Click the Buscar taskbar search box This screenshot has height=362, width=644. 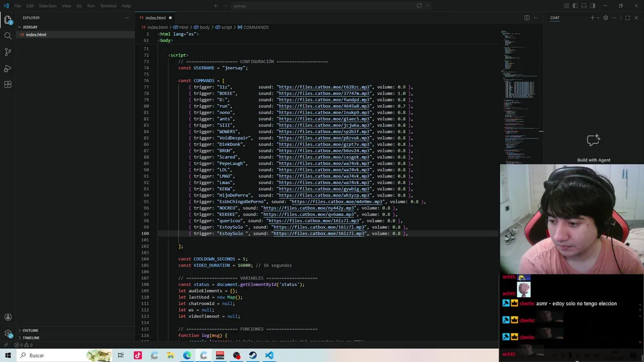pyautogui.click(x=64, y=355)
